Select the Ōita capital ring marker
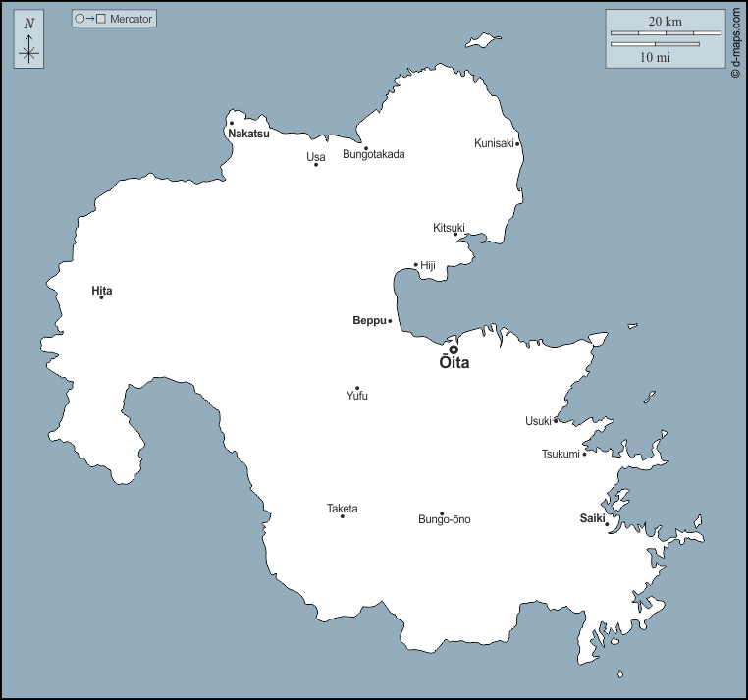 (454, 350)
